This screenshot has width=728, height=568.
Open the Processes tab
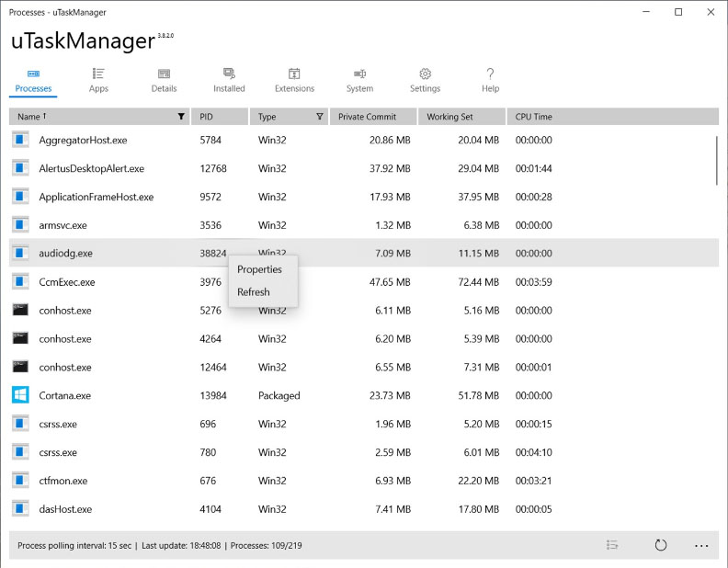[33, 81]
